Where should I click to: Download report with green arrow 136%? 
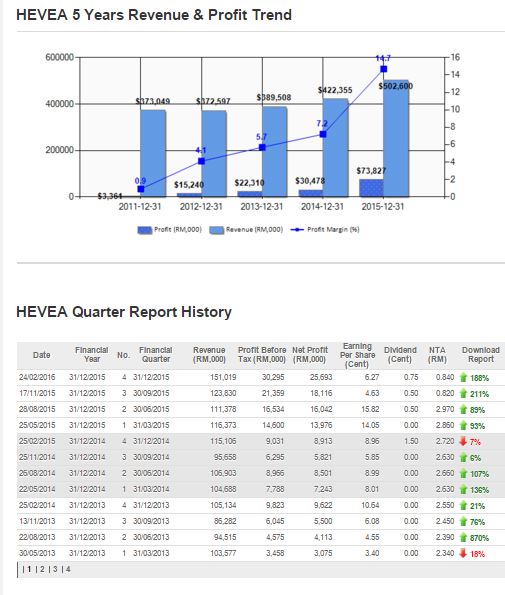tap(474, 490)
